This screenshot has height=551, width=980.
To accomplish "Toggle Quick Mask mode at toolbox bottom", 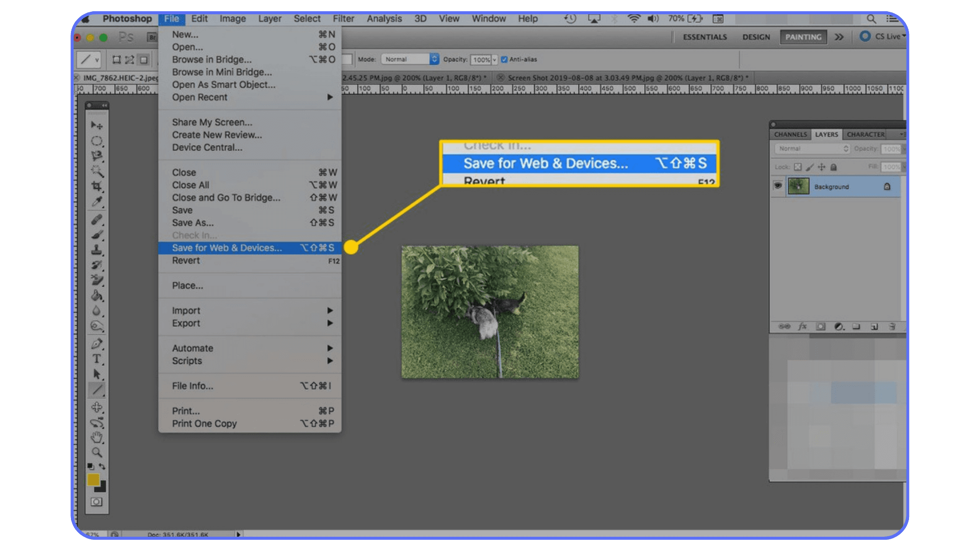I will click(96, 502).
